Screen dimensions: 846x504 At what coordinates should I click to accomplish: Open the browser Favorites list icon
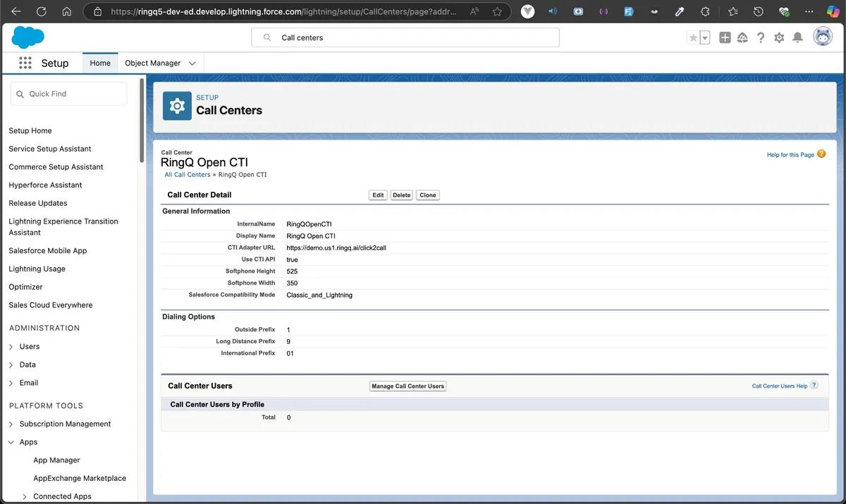pos(732,11)
